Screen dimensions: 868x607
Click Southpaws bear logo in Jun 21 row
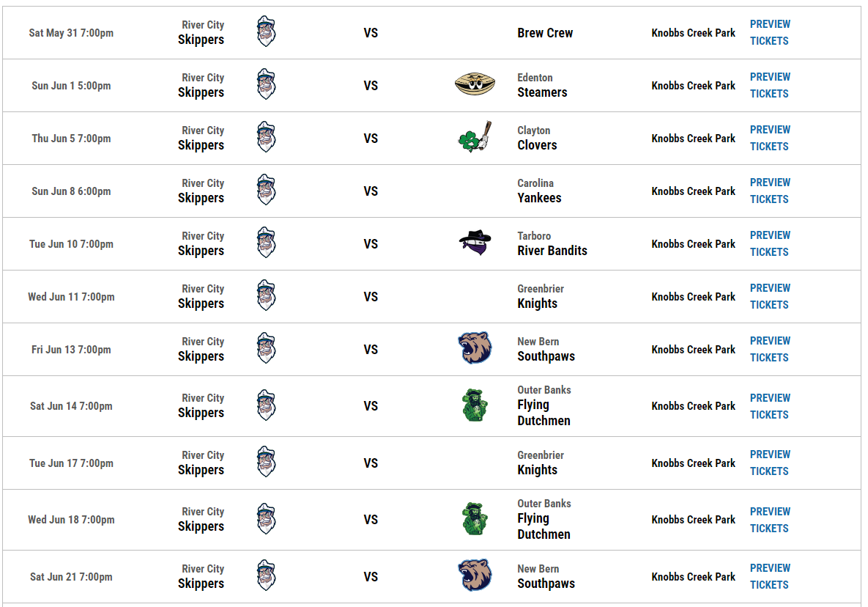coord(475,575)
